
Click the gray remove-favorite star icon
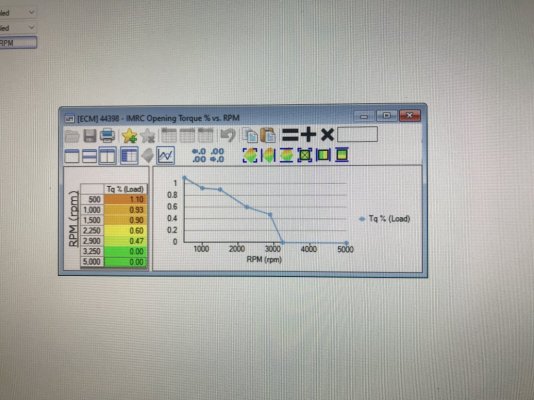click(x=147, y=135)
